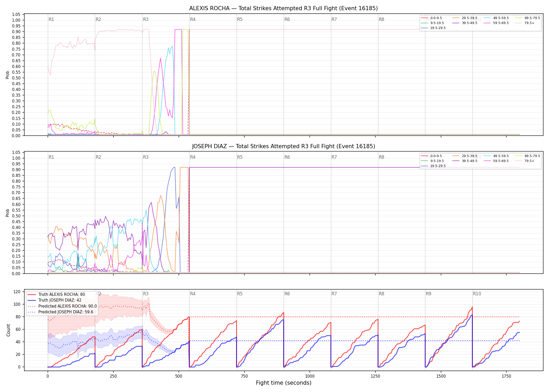549x392 pixels.
Task: Select the R6 round marker in the Count chart
Action: coord(287,294)
